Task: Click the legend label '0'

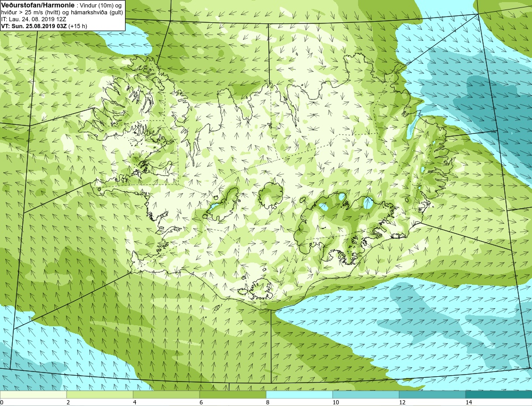Action: pyautogui.click(x=2, y=402)
